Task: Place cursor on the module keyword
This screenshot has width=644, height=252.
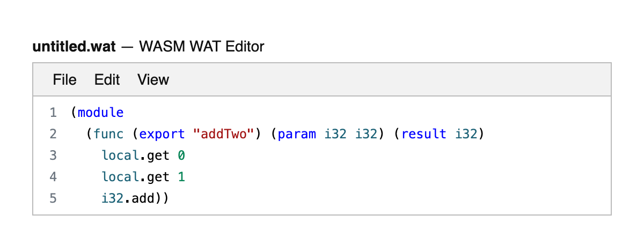Action: point(101,113)
